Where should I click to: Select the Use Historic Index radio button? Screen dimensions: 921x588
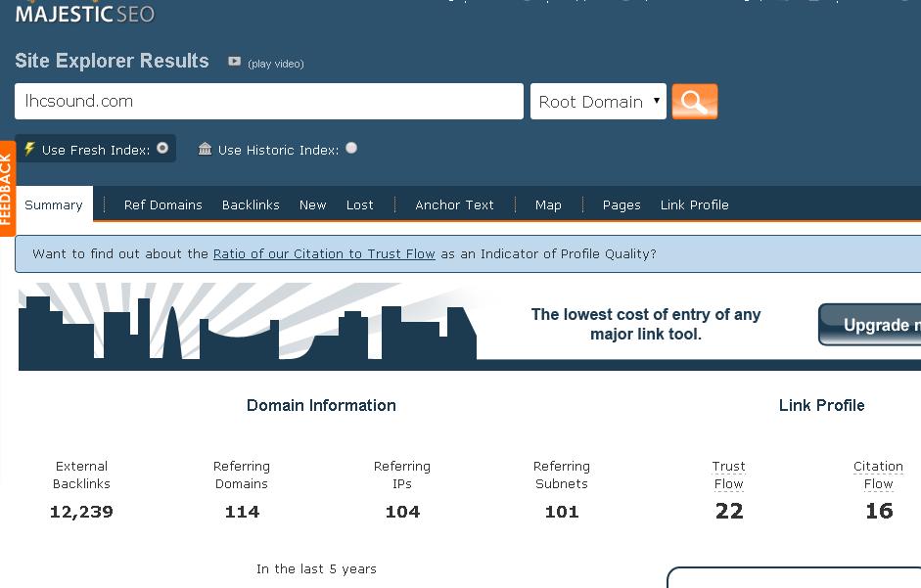[x=351, y=148]
